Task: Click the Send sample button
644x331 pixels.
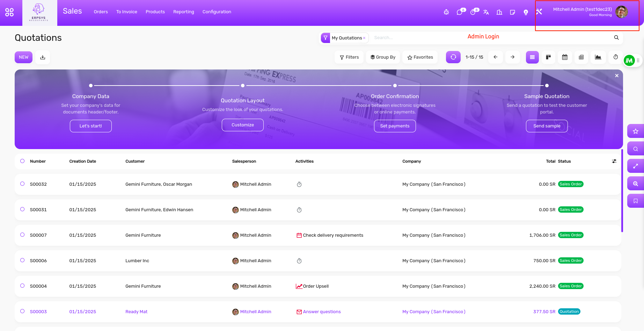Action: [547, 126]
